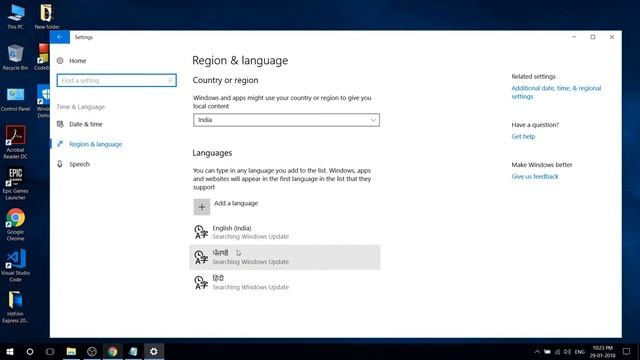
Task: Launch Google Chrome desktop shortcut
Action: point(16,224)
